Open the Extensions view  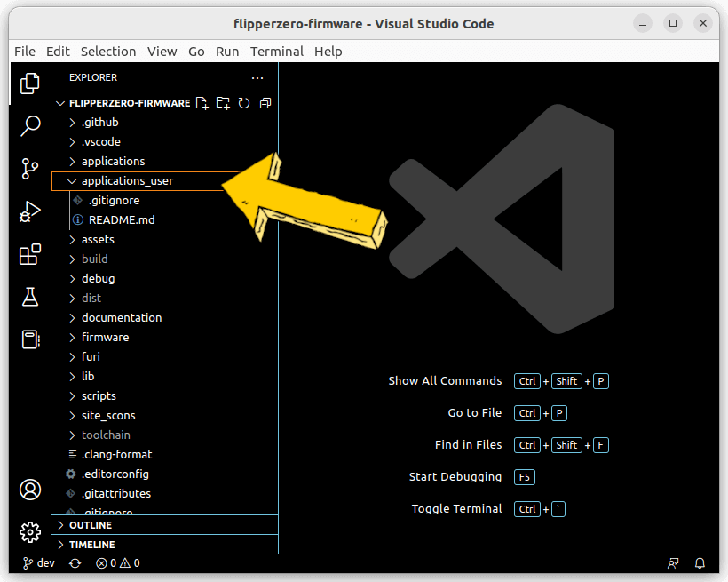30,256
